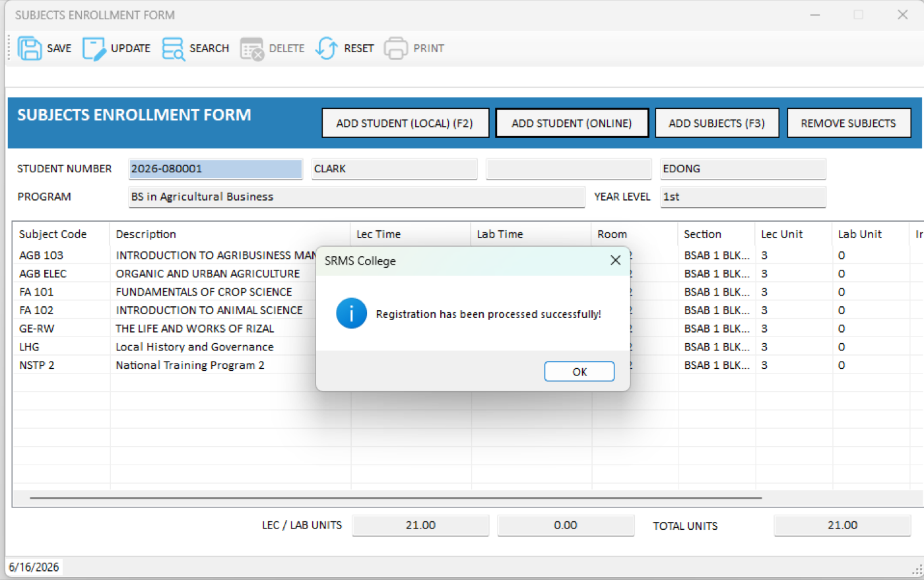Click the total units field showing 21.00
This screenshot has height=580, width=924.
pyautogui.click(x=842, y=525)
